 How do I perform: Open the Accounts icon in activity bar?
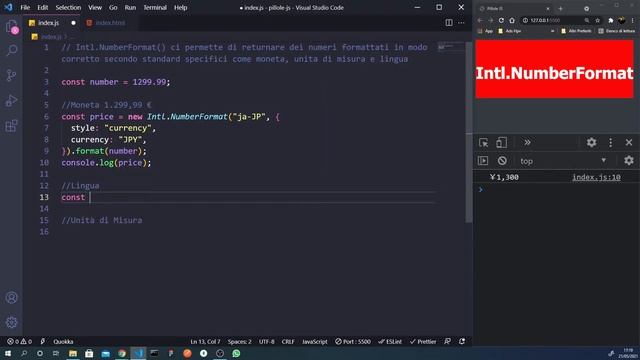(x=11, y=298)
